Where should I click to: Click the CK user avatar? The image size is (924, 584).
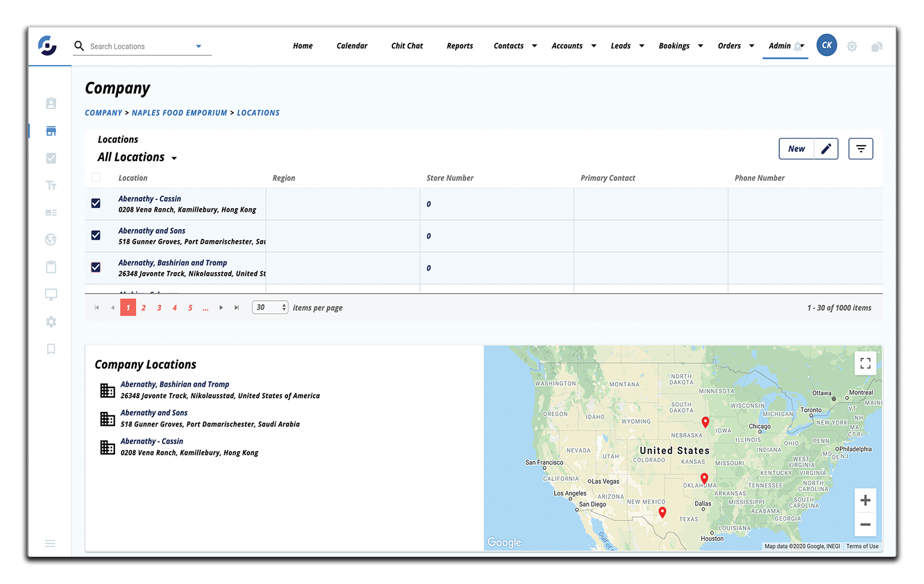[x=827, y=45]
